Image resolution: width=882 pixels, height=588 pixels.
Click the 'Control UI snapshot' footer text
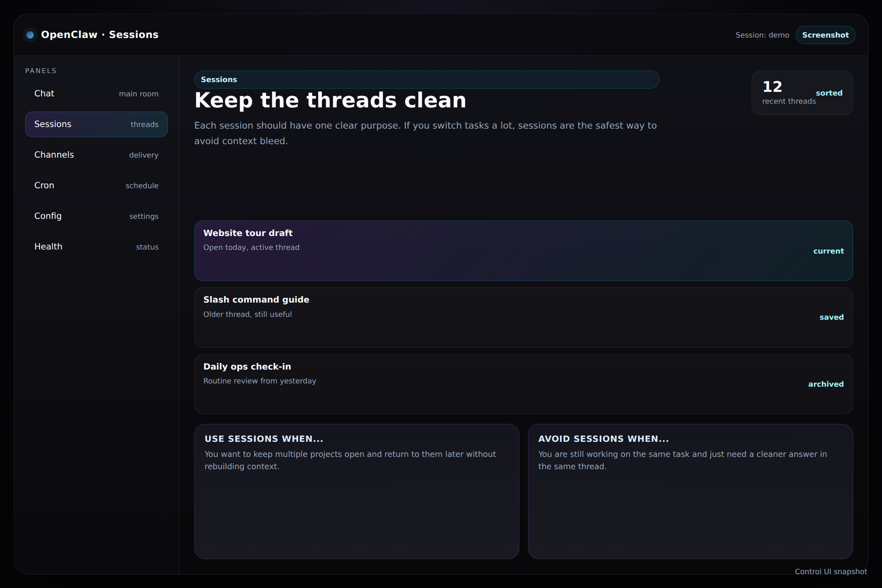click(x=831, y=572)
